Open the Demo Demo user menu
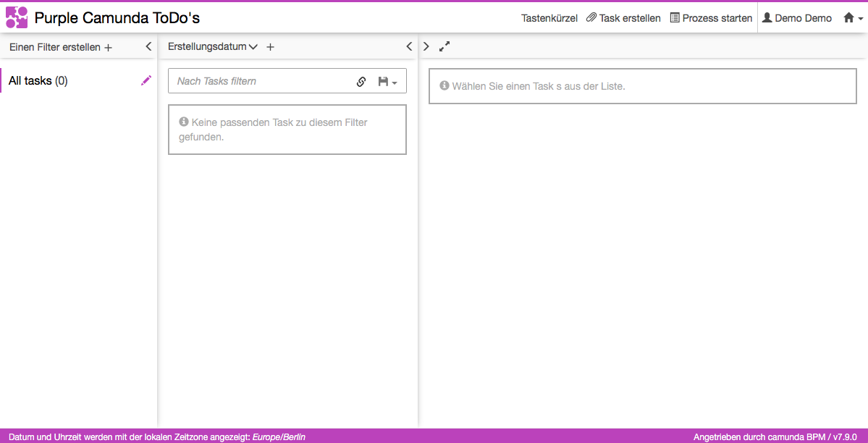 coord(796,17)
